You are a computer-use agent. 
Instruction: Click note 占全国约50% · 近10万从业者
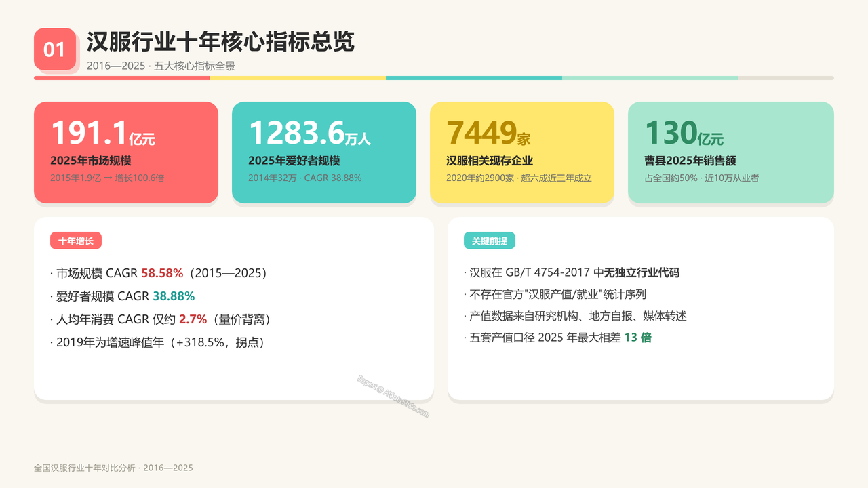[x=701, y=178]
